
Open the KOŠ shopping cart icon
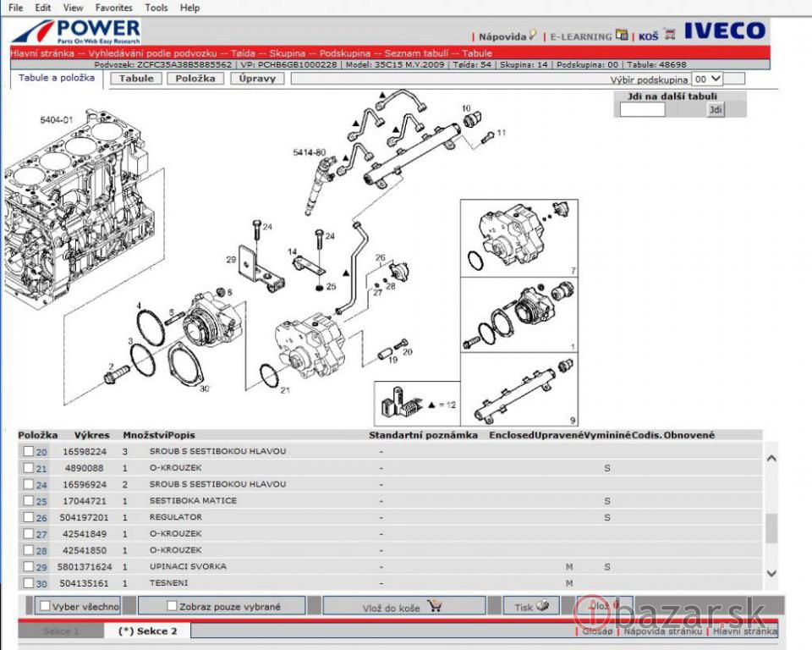tap(669, 36)
